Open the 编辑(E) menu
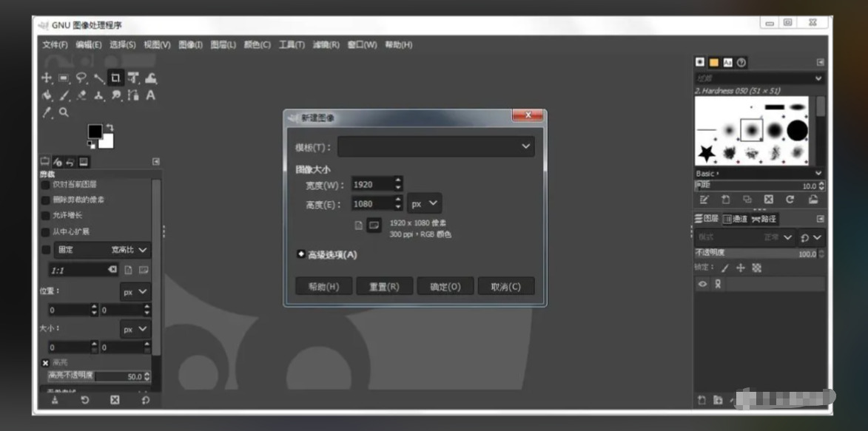 (89, 45)
